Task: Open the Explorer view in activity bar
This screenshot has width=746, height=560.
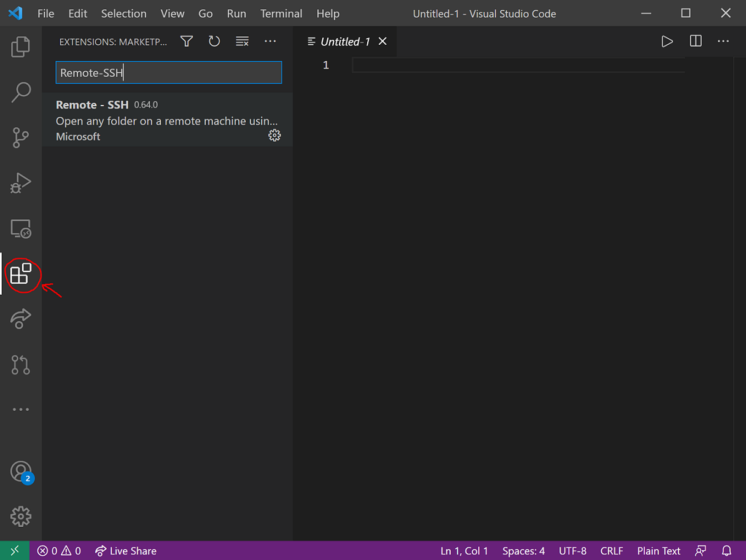Action: coord(21,47)
